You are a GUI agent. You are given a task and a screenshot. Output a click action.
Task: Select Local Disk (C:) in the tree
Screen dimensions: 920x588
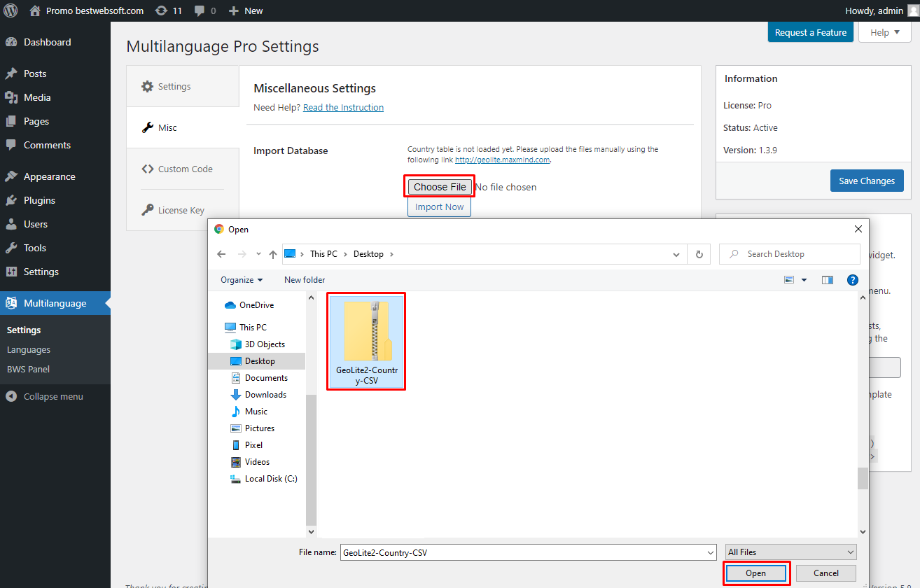271,479
